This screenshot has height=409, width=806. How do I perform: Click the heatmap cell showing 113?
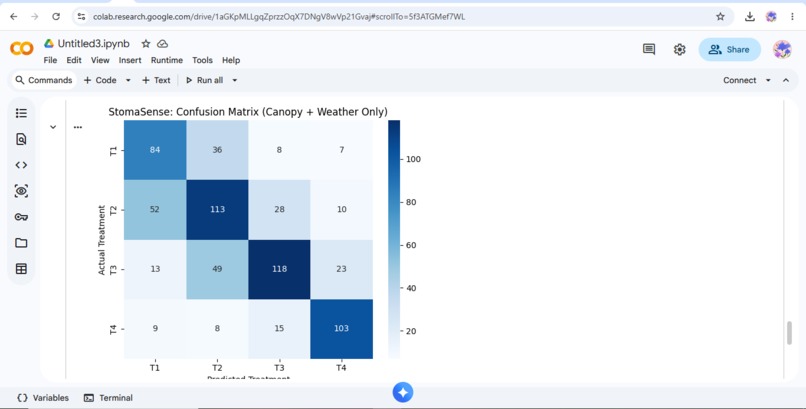pyautogui.click(x=217, y=209)
